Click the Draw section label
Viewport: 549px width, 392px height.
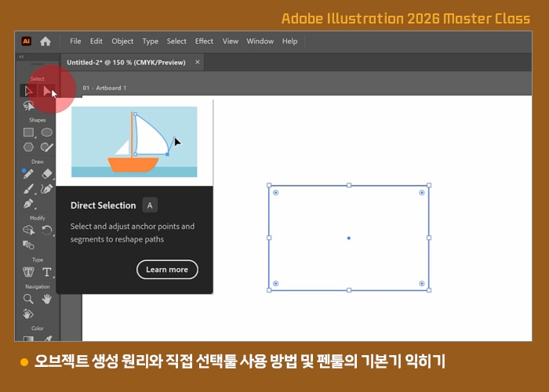38,162
